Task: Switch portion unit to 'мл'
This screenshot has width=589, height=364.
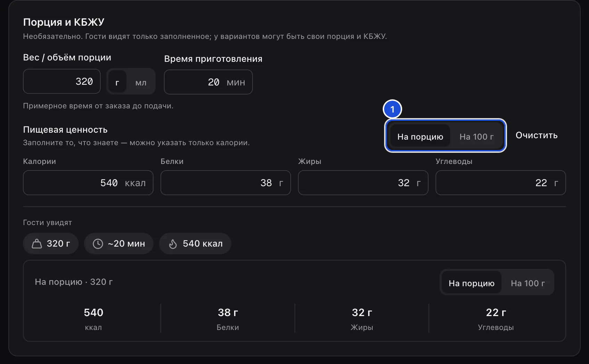Action: pos(141,82)
